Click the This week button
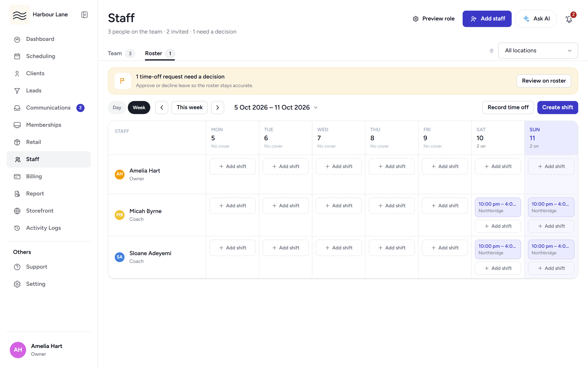 point(189,108)
